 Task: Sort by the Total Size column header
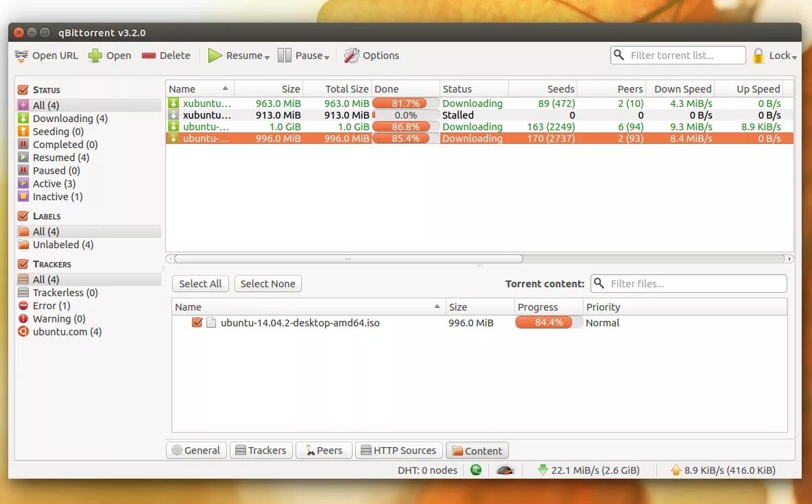337,89
